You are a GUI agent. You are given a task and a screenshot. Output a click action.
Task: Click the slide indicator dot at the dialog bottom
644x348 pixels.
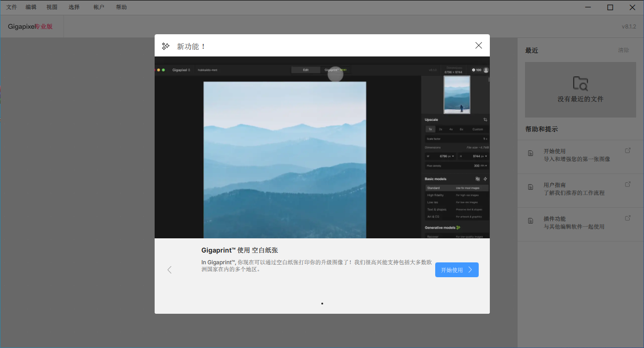click(x=322, y=304)
